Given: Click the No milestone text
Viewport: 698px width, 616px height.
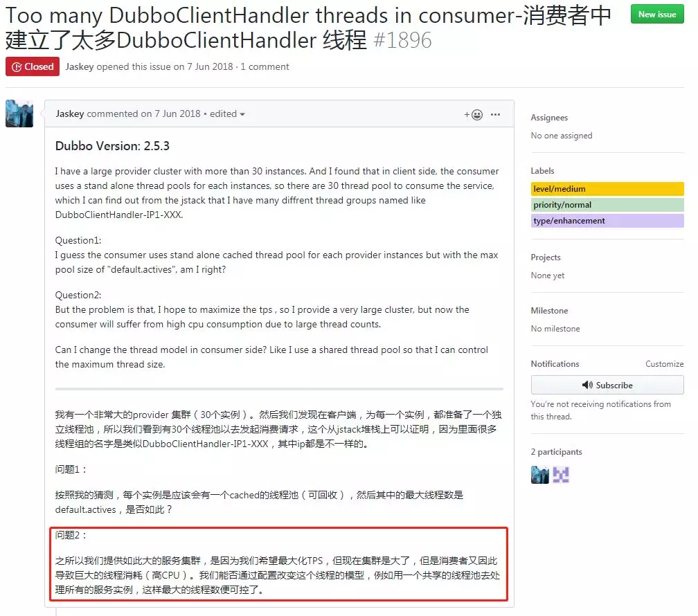Looking at the screenshot, I should point(555,329).
